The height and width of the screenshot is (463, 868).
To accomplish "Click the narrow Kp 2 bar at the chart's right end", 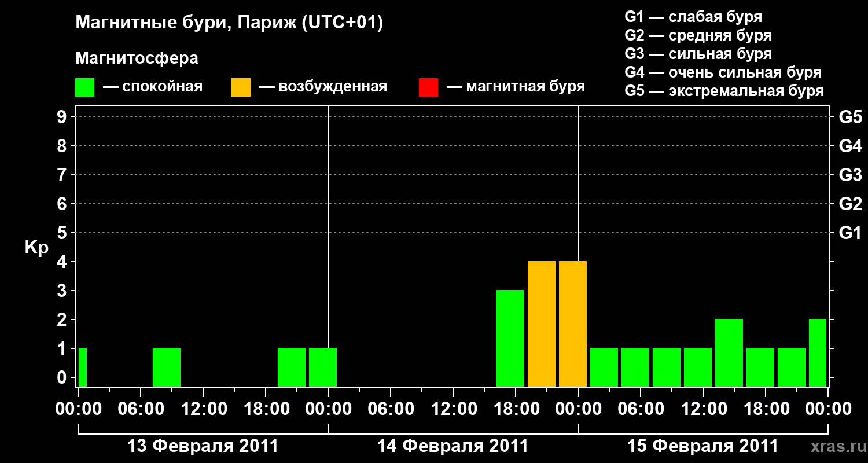I will pyautogui.click(x=818, y=352).
